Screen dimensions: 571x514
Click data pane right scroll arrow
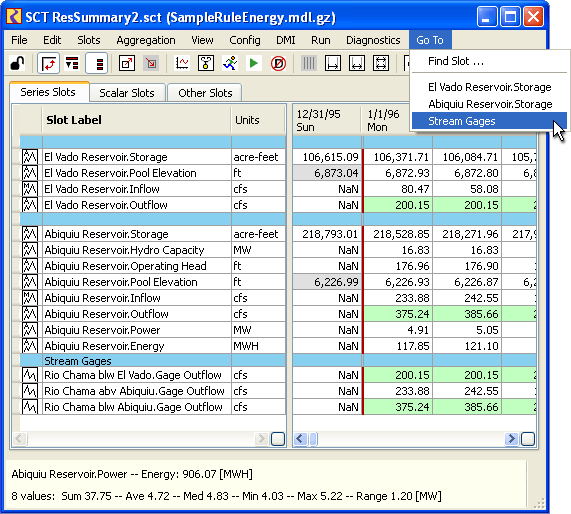pyautogui.click(x=511, y=439)
